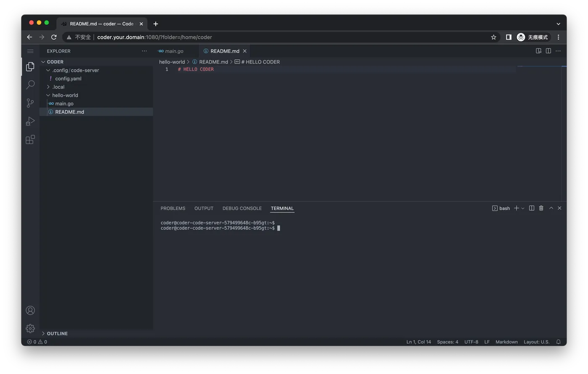Click # HELLO CODER breadcrumb symbol
Image resolution: width=588 pixels, height=374 pixels.
click(257, 62)
